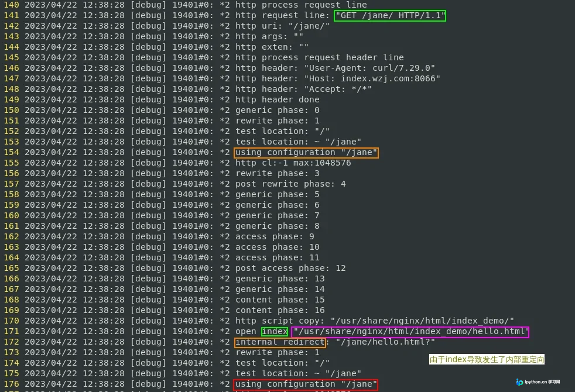Click the "generic phase: 0" entry
The width and height of the screenshot is (575, 392).
tap(277, 110)
